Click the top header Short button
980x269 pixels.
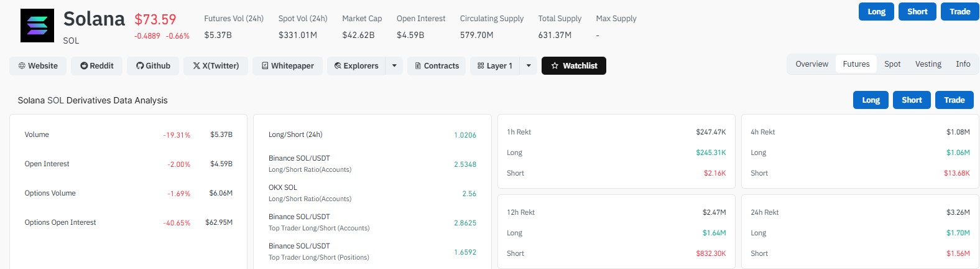(917, 12)
